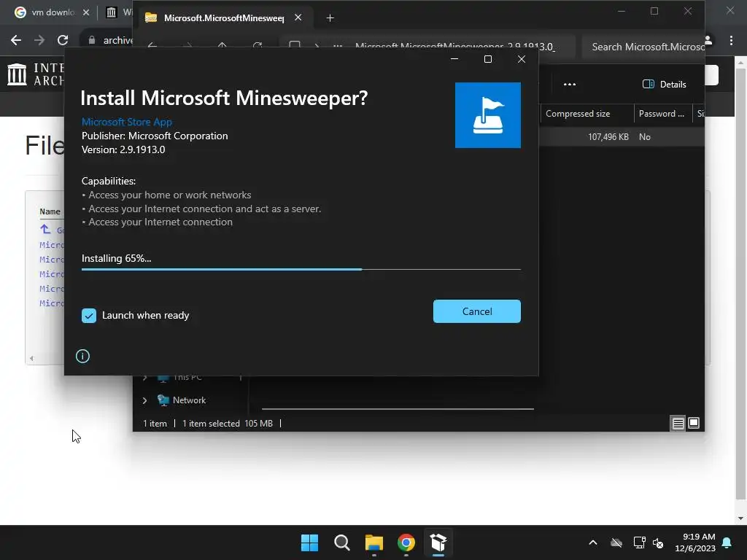Open the network status tray icon
This screenshot has width=747, height=560.
pyautogui.click(x=639, y=542)
